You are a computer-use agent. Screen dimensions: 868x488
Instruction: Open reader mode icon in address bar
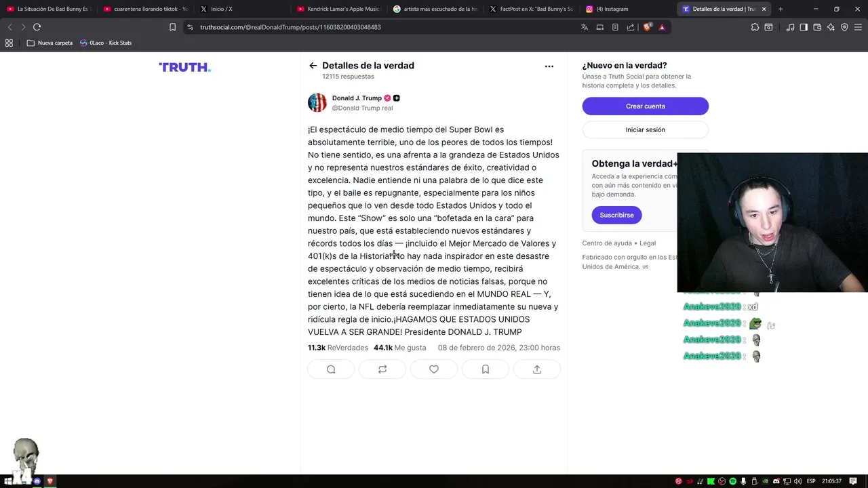tap(615, 27)
